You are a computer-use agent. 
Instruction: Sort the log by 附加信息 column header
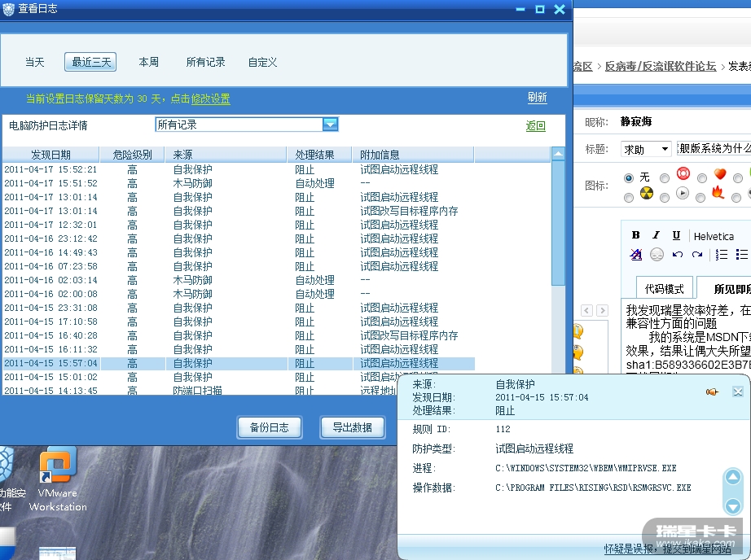click(x=413, y=155)
